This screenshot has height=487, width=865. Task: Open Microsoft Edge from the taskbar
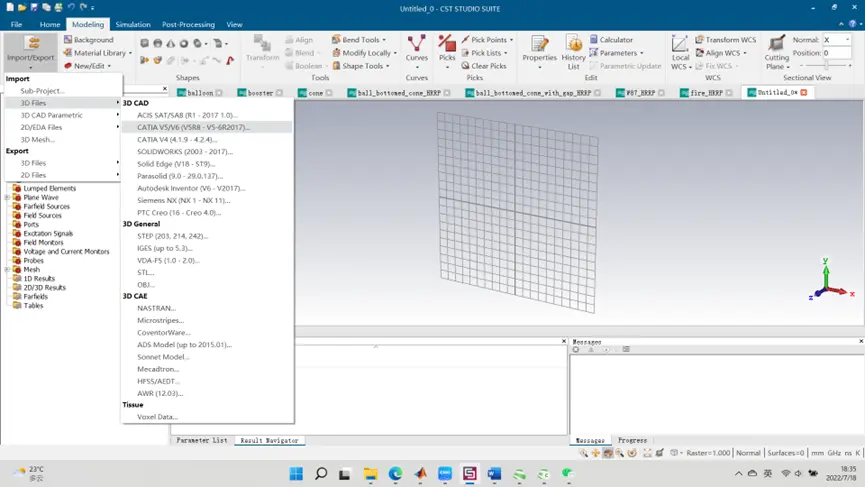point(395,473)
